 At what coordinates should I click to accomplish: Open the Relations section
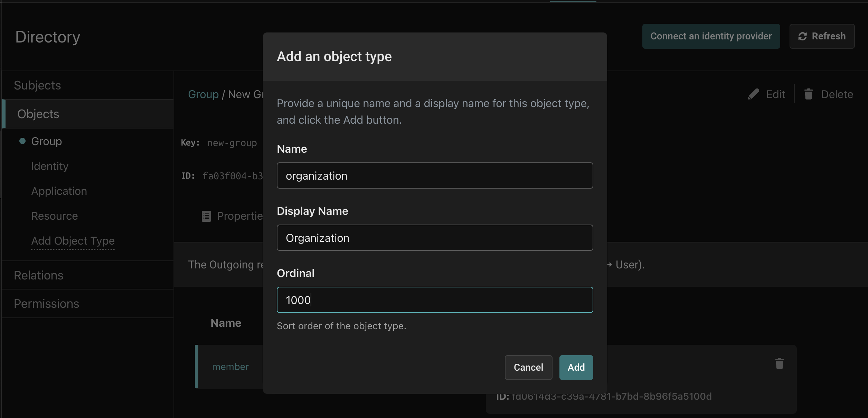pyautogui.click(x=88, y=275)
